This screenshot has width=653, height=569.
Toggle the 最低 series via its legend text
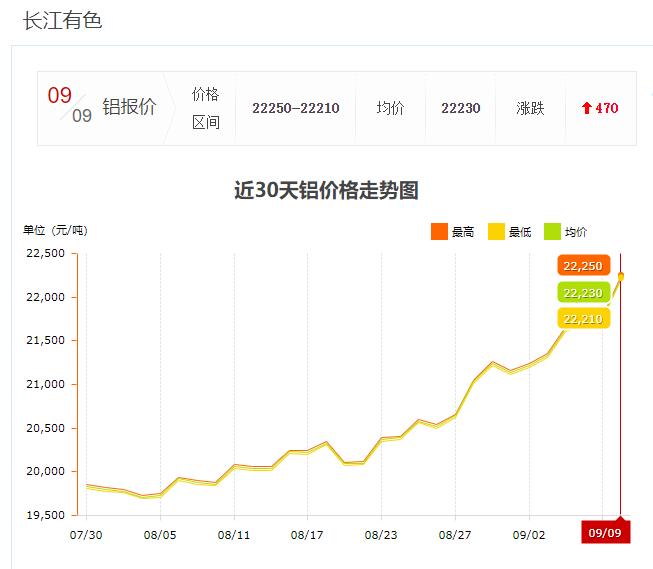520,232
